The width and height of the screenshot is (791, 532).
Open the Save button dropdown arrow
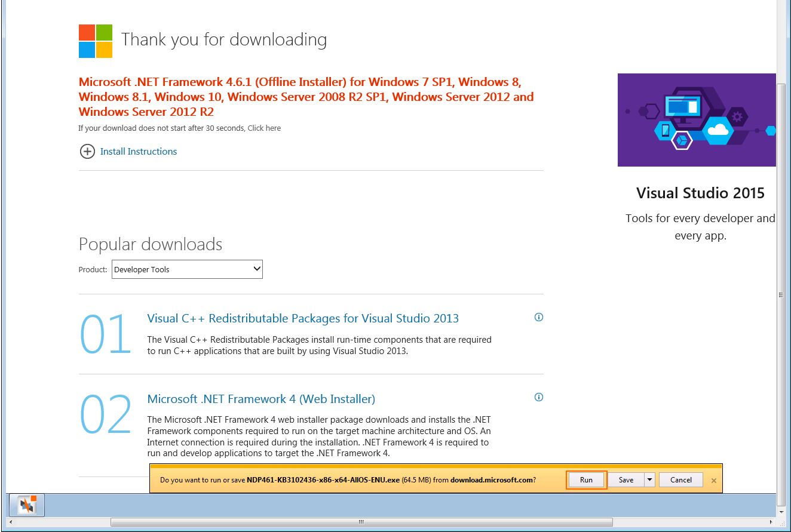tap(650, 480)
